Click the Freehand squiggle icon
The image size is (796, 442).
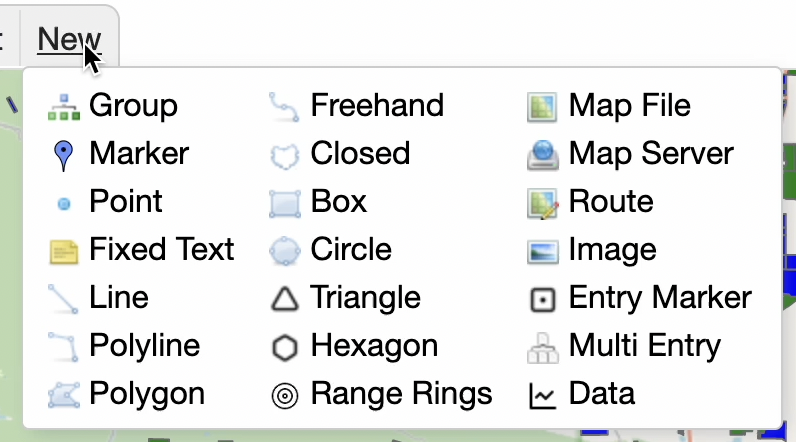coord(285,106)
